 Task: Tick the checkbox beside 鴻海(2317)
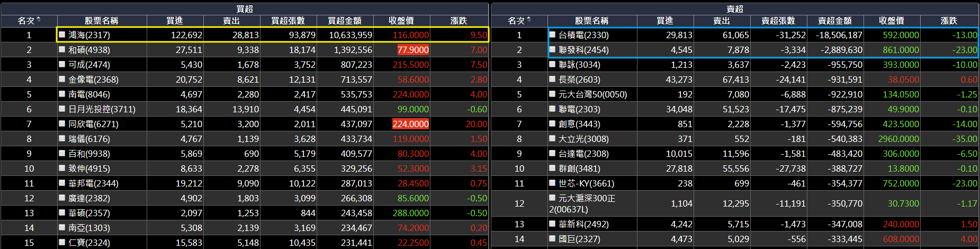[x=62, y=34]
